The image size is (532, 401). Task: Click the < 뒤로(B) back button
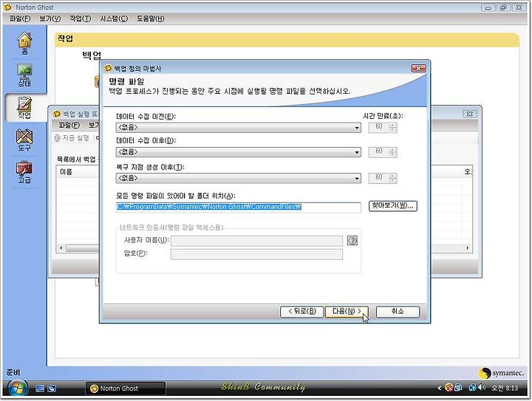click(301, 312)
